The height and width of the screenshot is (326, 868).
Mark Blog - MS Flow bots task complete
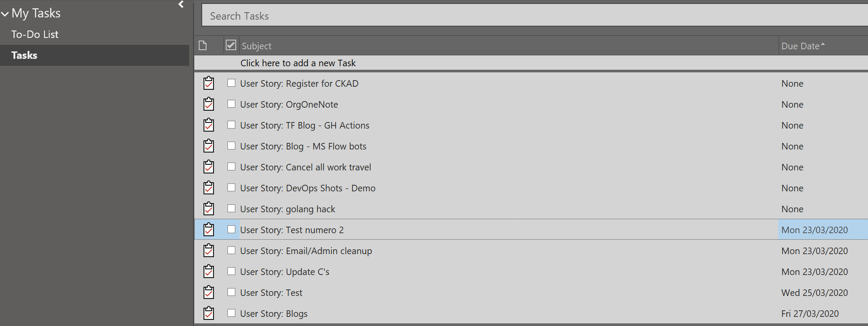click(231, 146)
